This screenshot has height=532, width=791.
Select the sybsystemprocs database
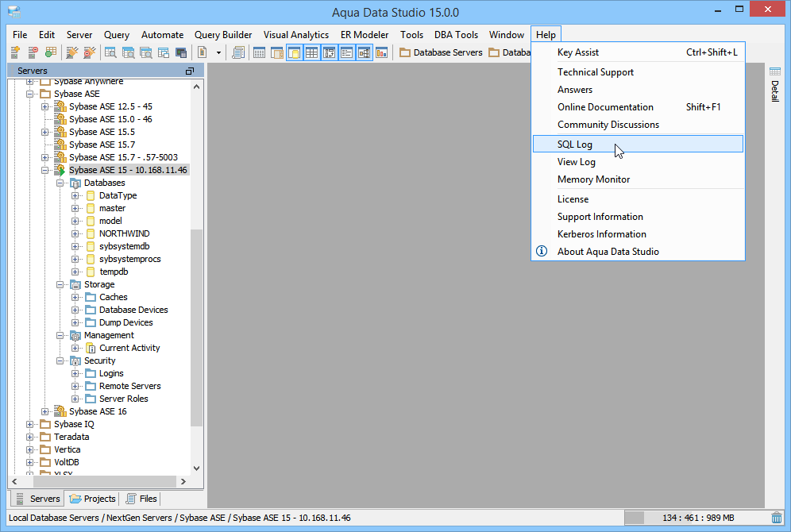click(x=129, y=259)
